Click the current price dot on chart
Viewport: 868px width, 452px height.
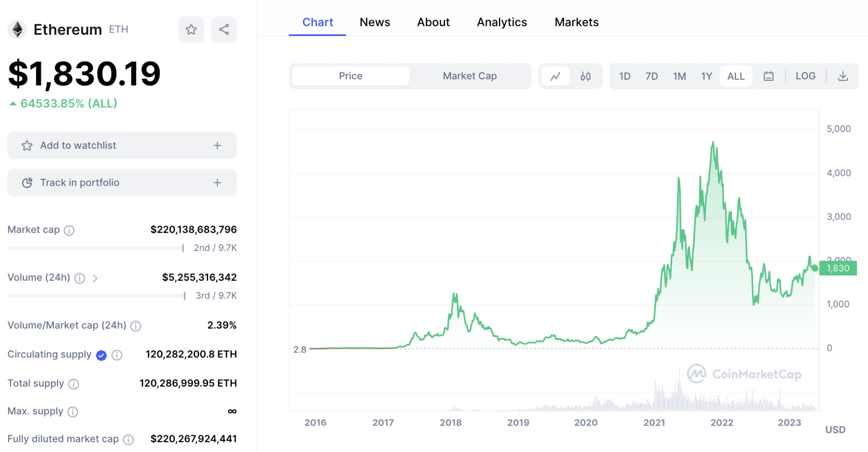815,268
